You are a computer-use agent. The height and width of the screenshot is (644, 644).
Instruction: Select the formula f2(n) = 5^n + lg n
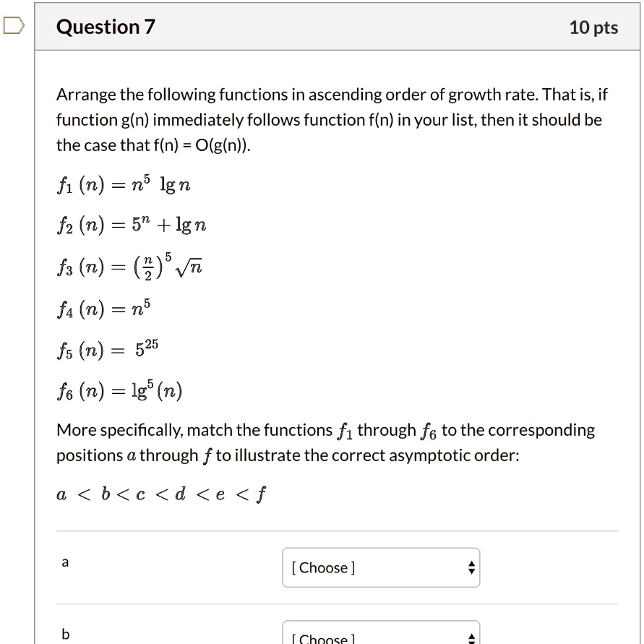point(130,224)
